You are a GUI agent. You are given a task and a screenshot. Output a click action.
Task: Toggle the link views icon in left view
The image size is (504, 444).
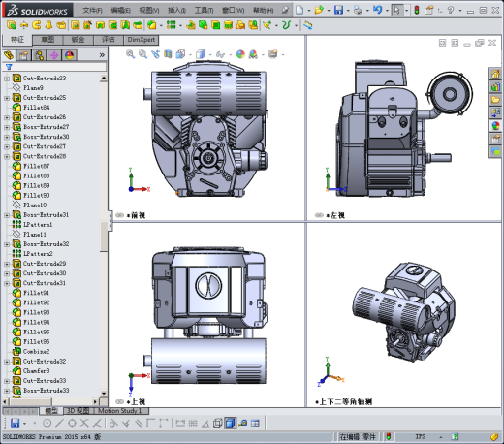tap(319, 215)
